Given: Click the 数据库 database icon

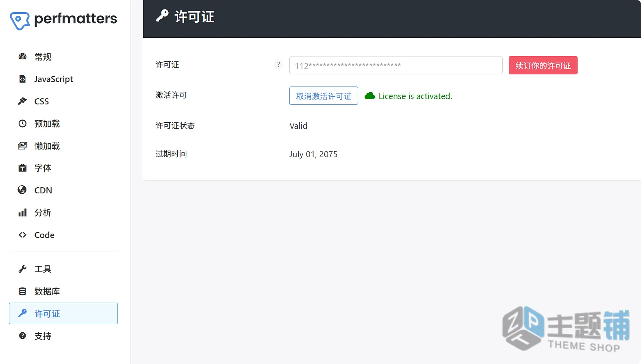Looking at the screenshot, I should [23, 291].
